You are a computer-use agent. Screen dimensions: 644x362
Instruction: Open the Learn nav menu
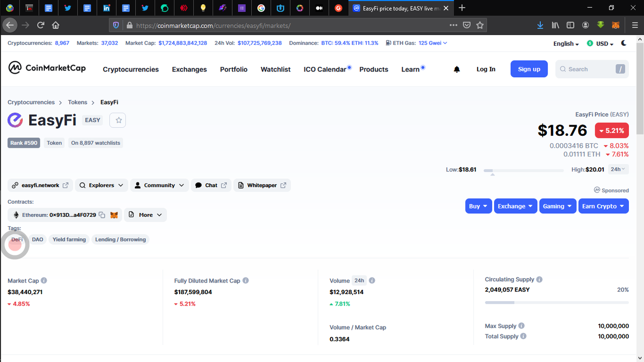[x=411, y=69]
